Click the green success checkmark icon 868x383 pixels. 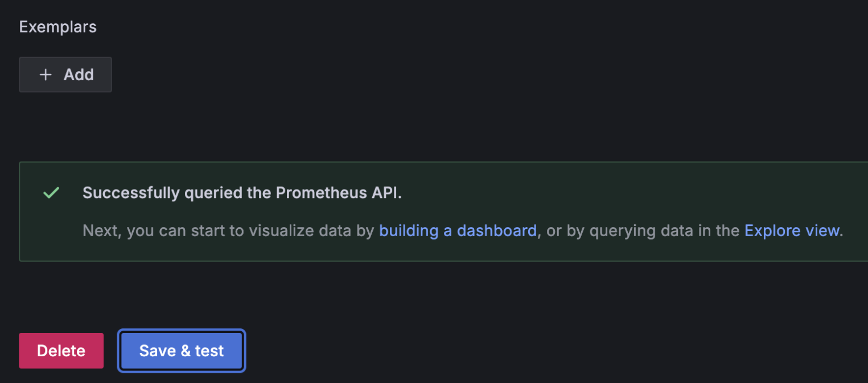[51, 193]
